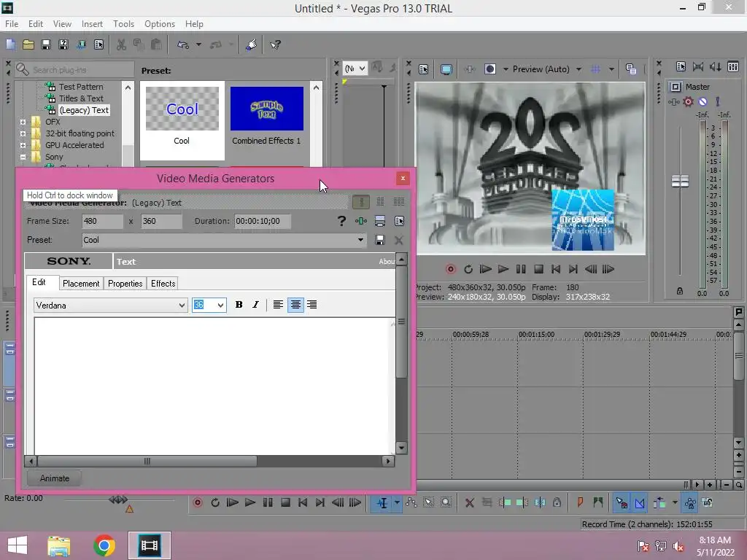
Task: Open the File menu
Action: [12, 24]
